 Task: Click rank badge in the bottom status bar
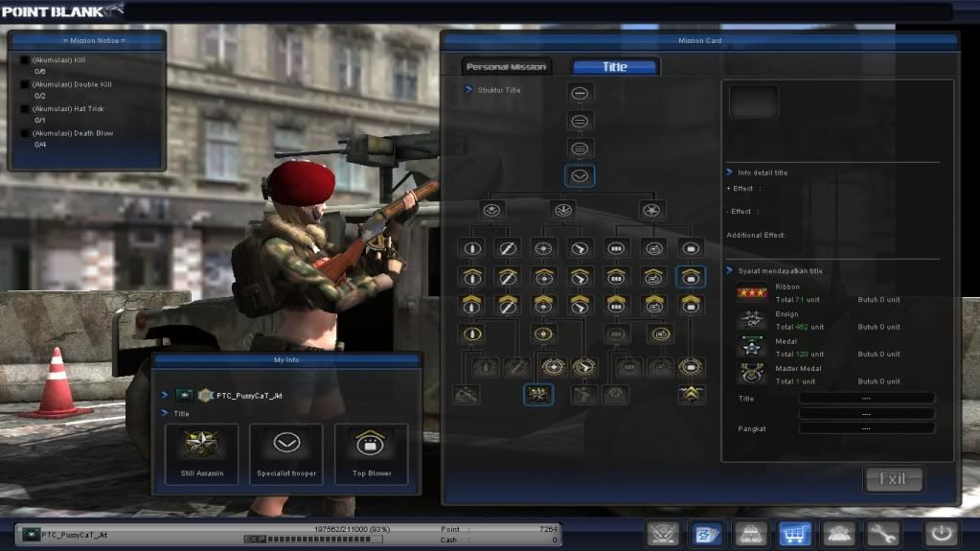(x=31, y=534)
